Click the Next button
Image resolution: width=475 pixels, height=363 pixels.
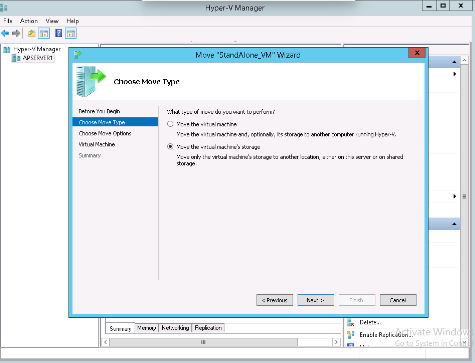coord(315,300)
